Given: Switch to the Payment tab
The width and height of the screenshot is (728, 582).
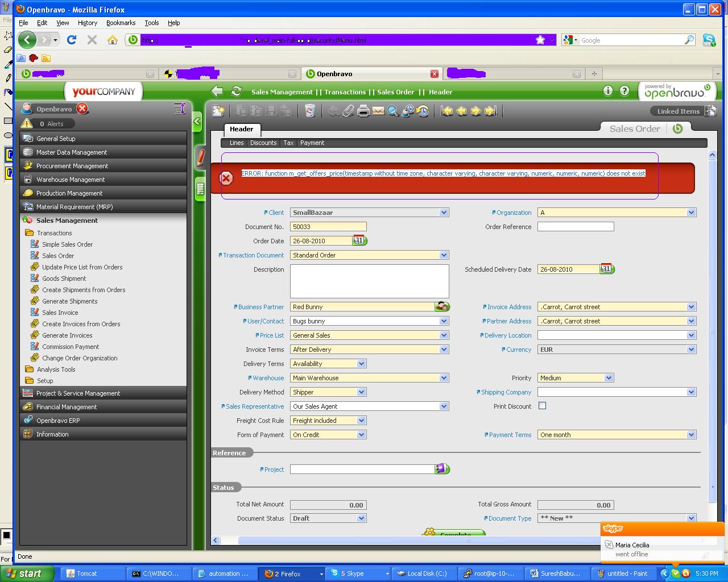Looking at the screenshot, I should [312, 143].
